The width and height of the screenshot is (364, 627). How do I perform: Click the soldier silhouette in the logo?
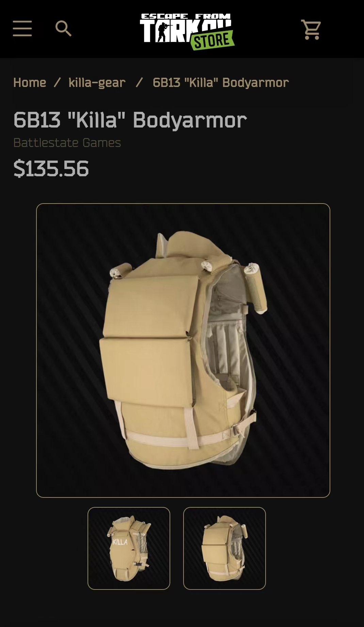tap(164, 32)
